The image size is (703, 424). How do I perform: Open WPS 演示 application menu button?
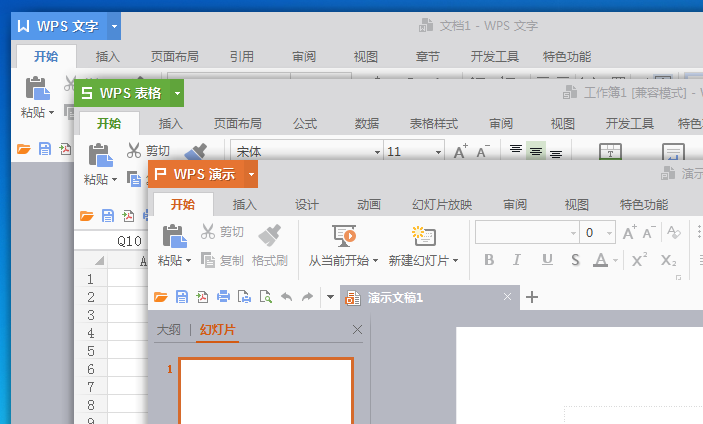[x=196, y=174]
